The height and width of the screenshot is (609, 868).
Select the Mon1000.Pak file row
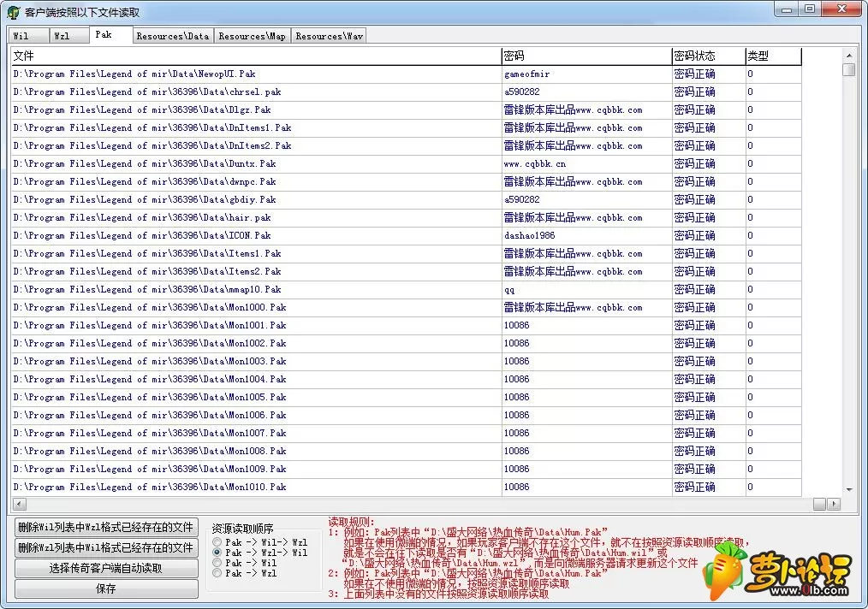(407, 308)
